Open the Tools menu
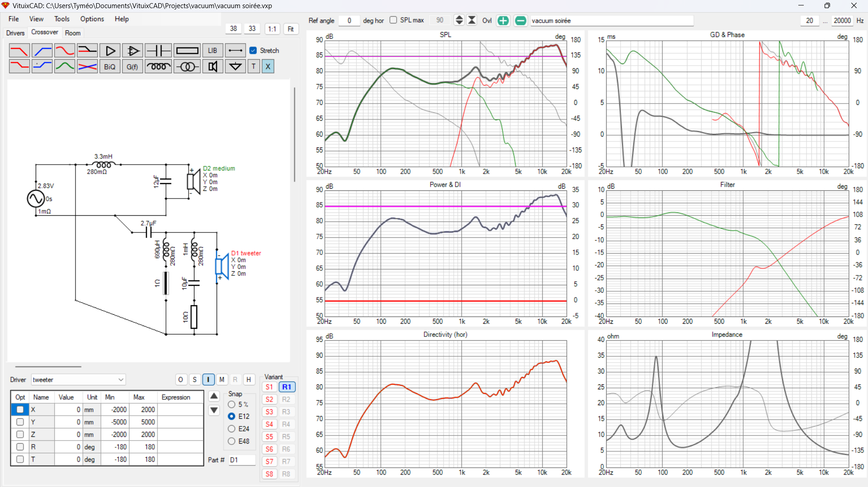868x487 pixels. pyautogui.click(x=62, y=19)
